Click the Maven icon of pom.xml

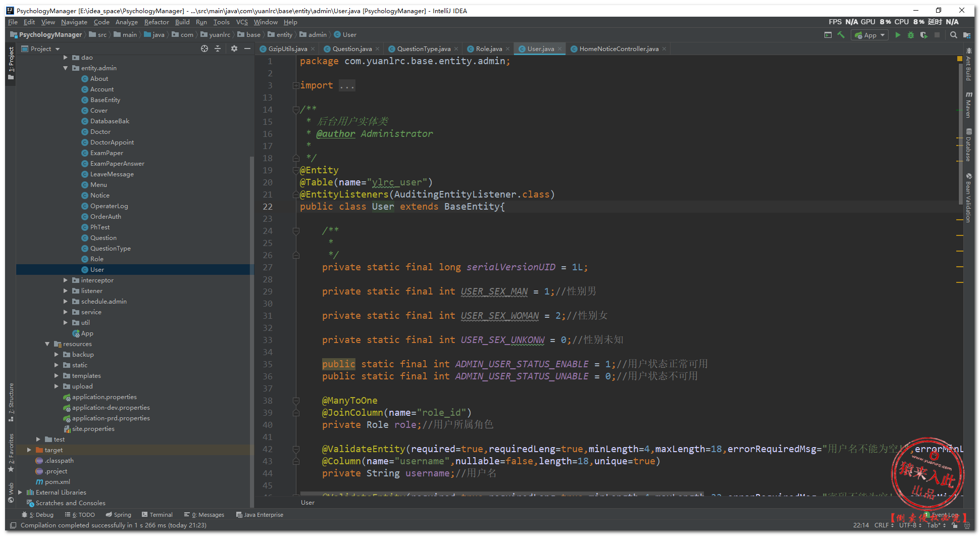coord(39,482)
